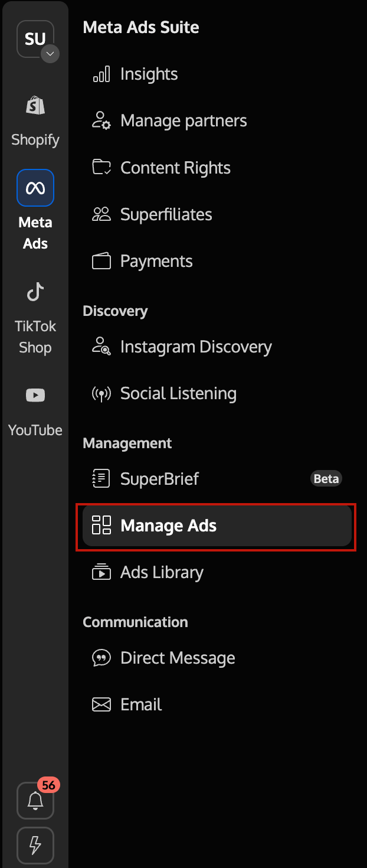Open Content Rights page
367x868 pixels.
click(175, 168)
